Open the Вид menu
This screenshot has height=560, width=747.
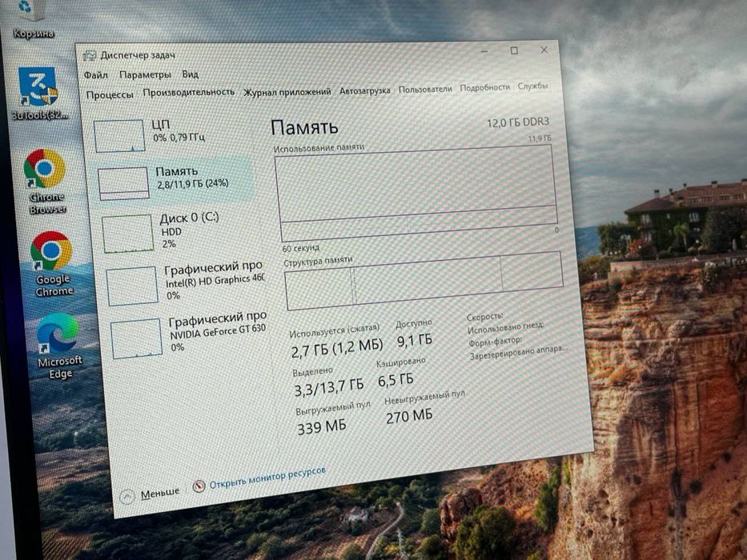tap(190, 74)
